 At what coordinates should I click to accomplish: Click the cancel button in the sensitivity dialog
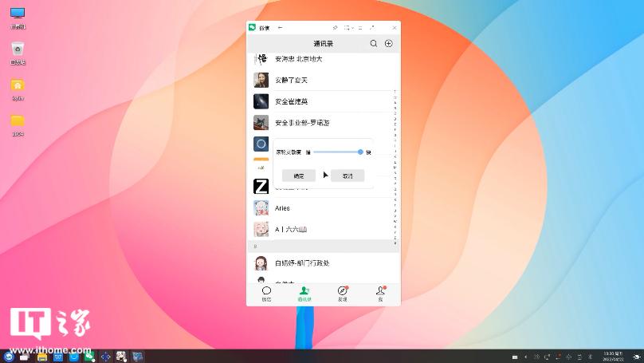[348, 176]
